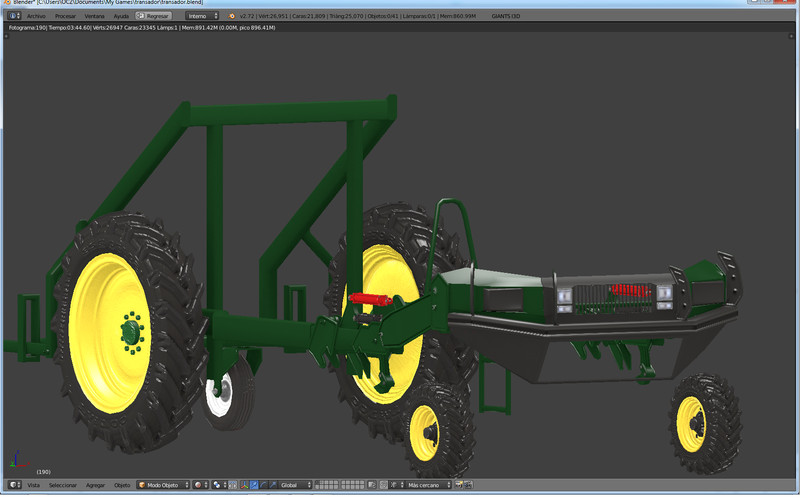Open the Procesar menu
800x500 pixels.
(65, 16)
